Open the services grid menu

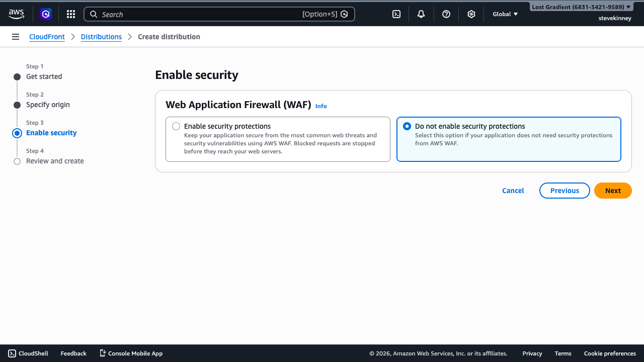[71, 14]
